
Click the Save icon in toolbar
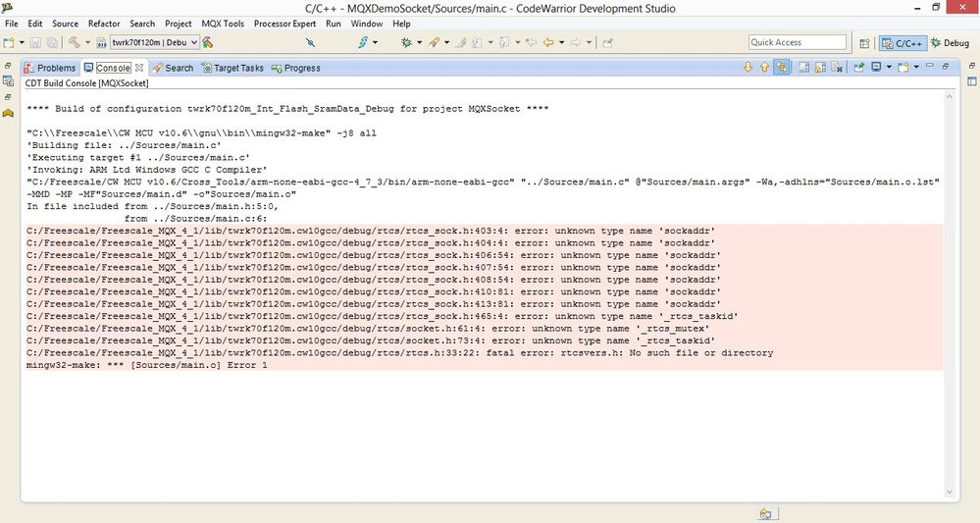coord(35,42)
